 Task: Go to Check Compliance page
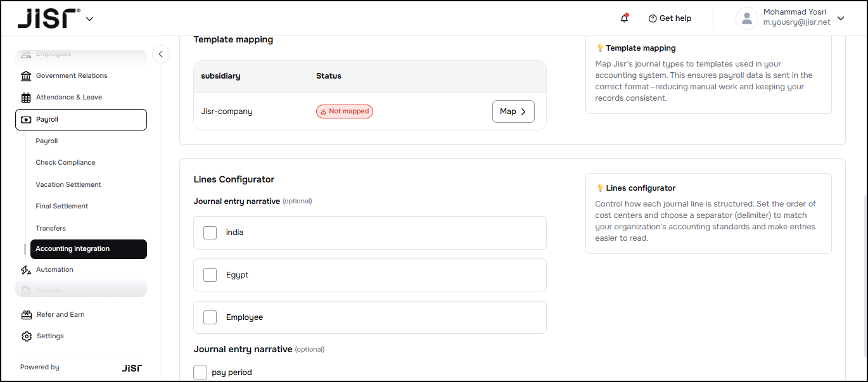pyautogui.click(x=65, y=162)
